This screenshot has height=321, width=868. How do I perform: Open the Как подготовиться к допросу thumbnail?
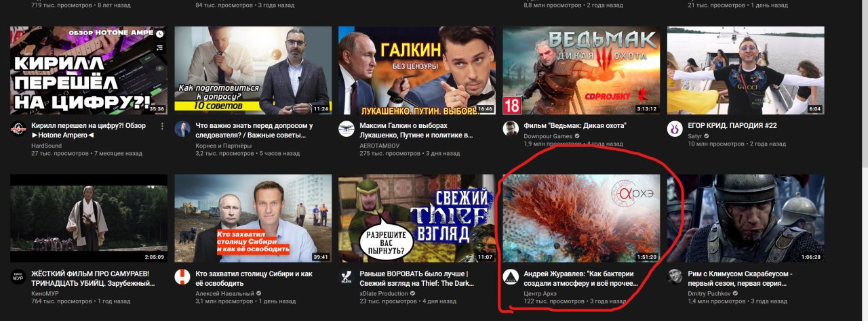point(253,70)
